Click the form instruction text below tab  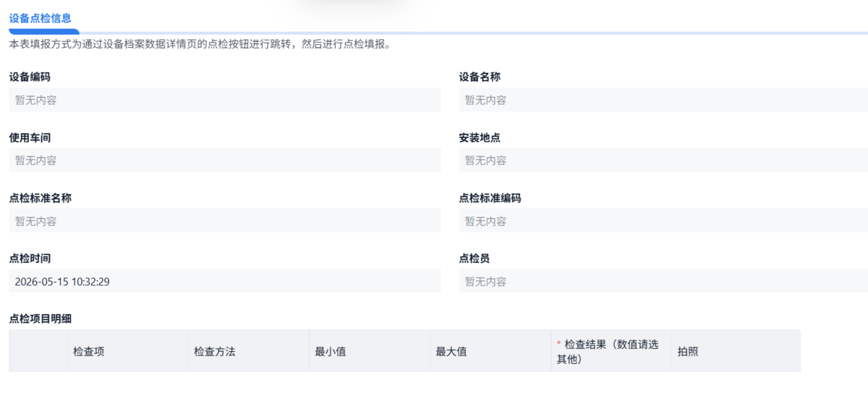[200, 44]
